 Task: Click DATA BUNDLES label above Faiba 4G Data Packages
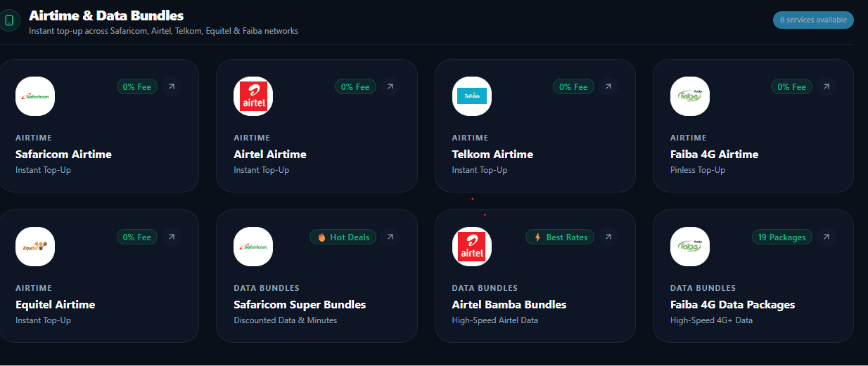703,288
